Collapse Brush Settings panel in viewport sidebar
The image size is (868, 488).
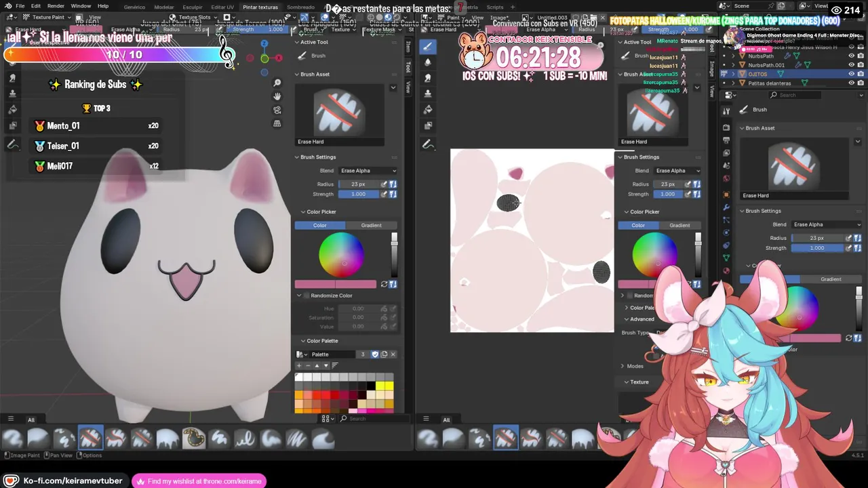[x=298, y=157]
